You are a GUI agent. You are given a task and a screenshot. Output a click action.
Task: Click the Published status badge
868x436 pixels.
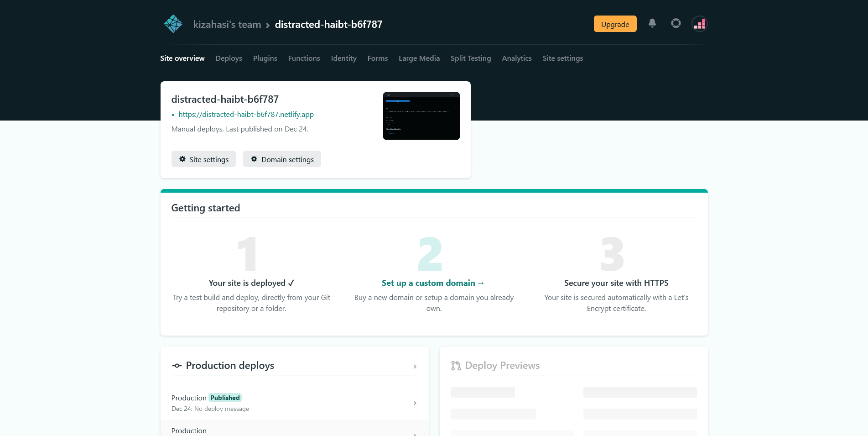coord(224,398)
